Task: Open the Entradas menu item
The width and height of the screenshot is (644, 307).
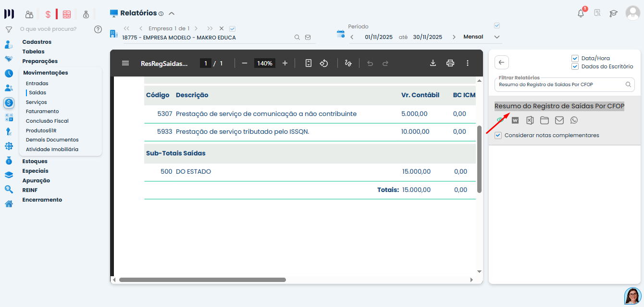Action: (37, 83)
